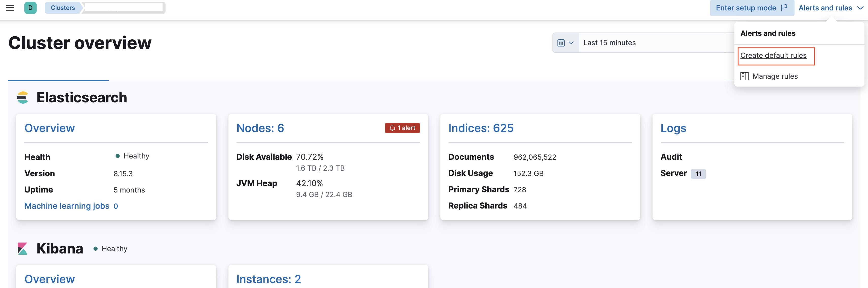Click the Server 11 log count badge
Image resolution: width=868 pixels, height=288 pixels.
click(698, 174)
